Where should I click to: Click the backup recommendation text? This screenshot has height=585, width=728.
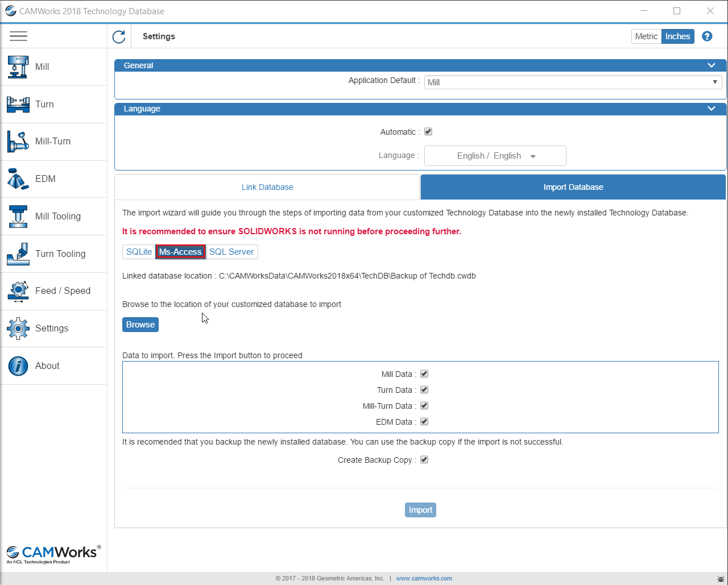click(x=343, y=442)
